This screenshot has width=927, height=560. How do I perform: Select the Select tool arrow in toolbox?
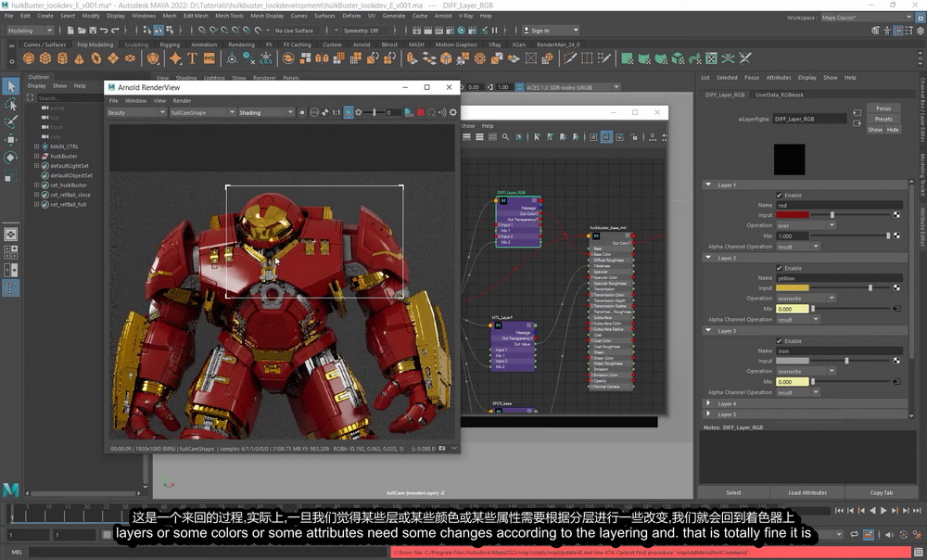(10, 86)
